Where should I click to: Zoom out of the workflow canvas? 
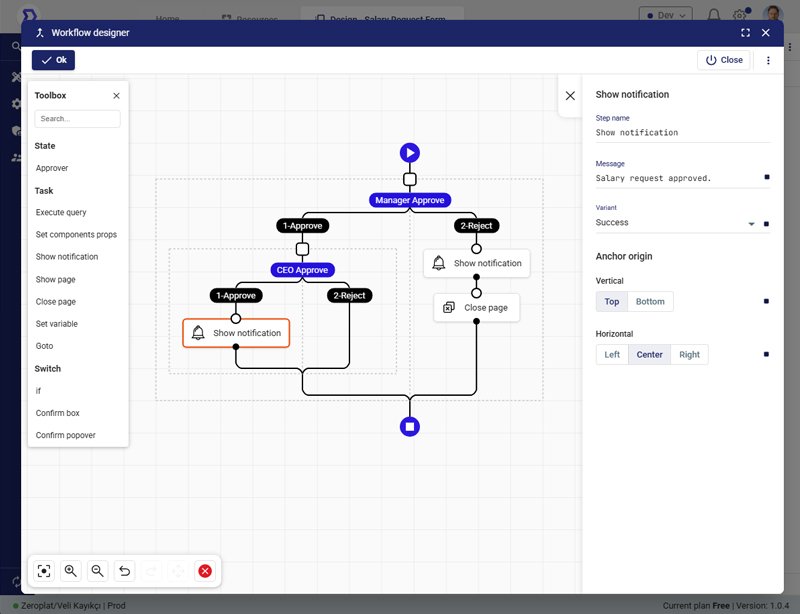click(x=98, y=571)
